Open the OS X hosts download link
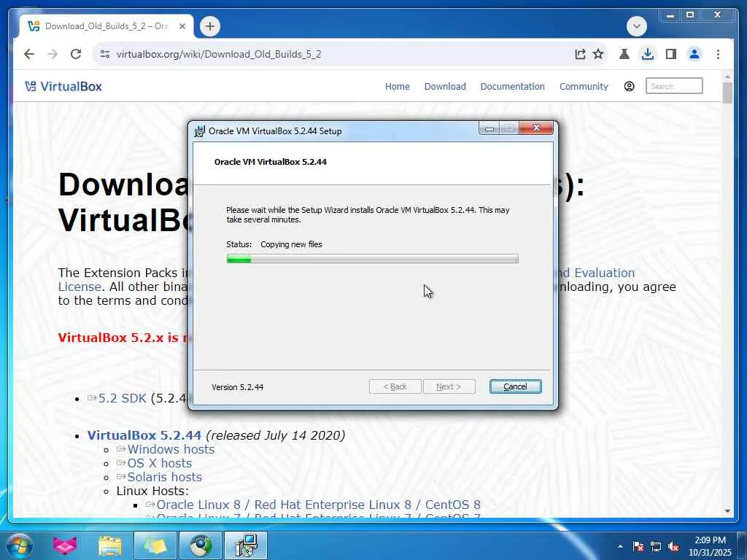This screenshot has width=747, height=560. tap(159, 463)
